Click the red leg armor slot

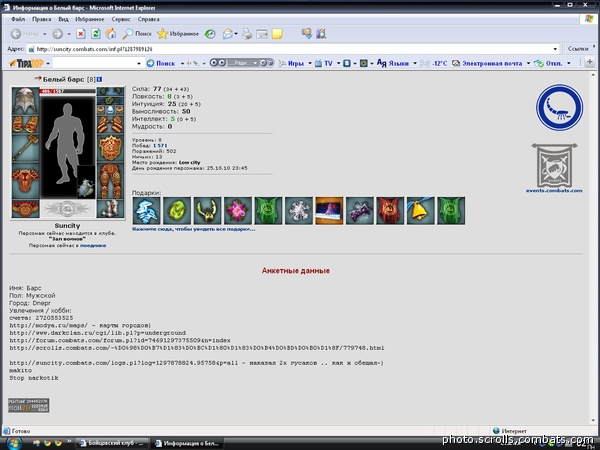111,181
